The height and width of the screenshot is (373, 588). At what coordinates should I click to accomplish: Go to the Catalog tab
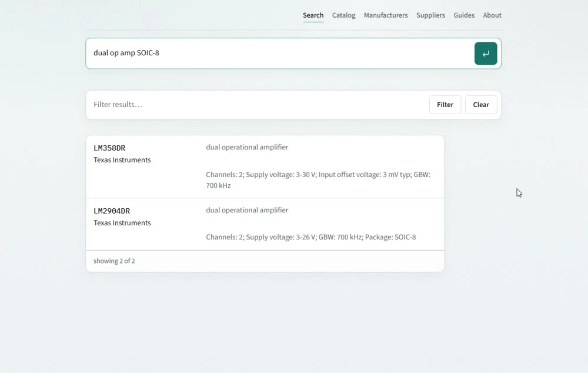coord(343,15)
